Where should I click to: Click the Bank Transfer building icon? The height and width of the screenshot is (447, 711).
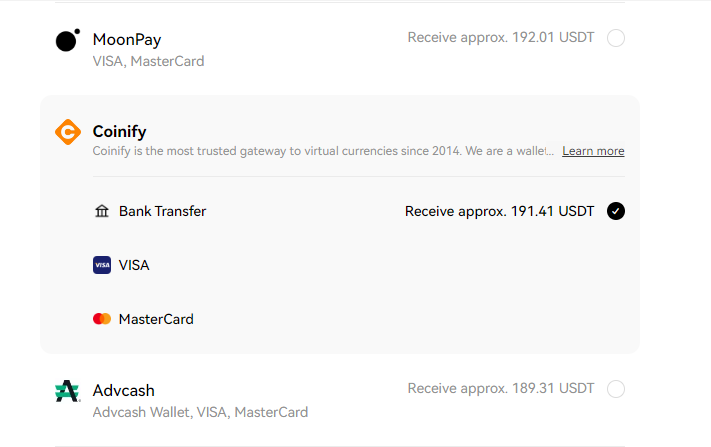(102, 211)
